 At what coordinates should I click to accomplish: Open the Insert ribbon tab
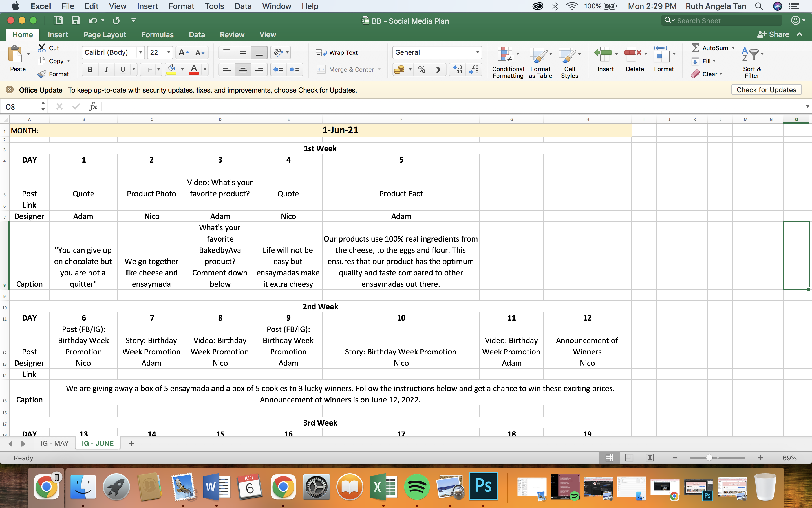coord(58,35)
